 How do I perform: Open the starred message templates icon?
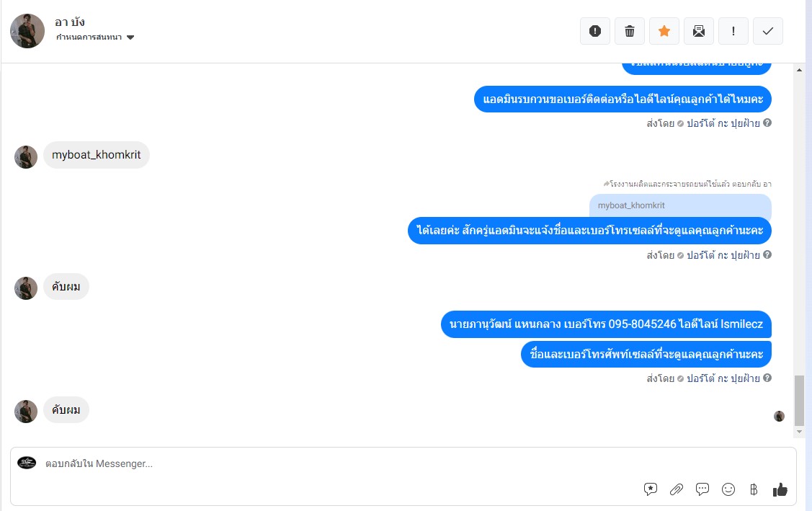click(651, 489)
